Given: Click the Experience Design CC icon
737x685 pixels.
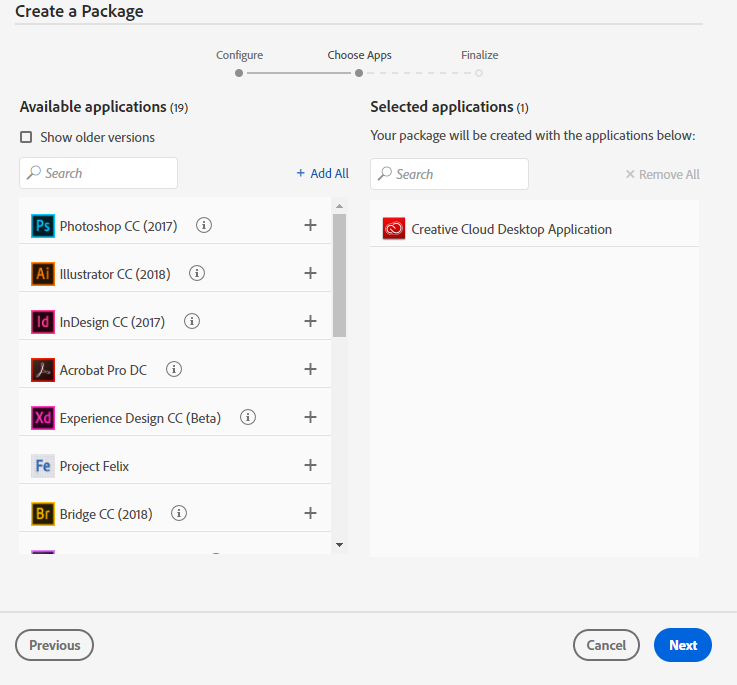Looking at the screenshot, I should coord(43,418).
